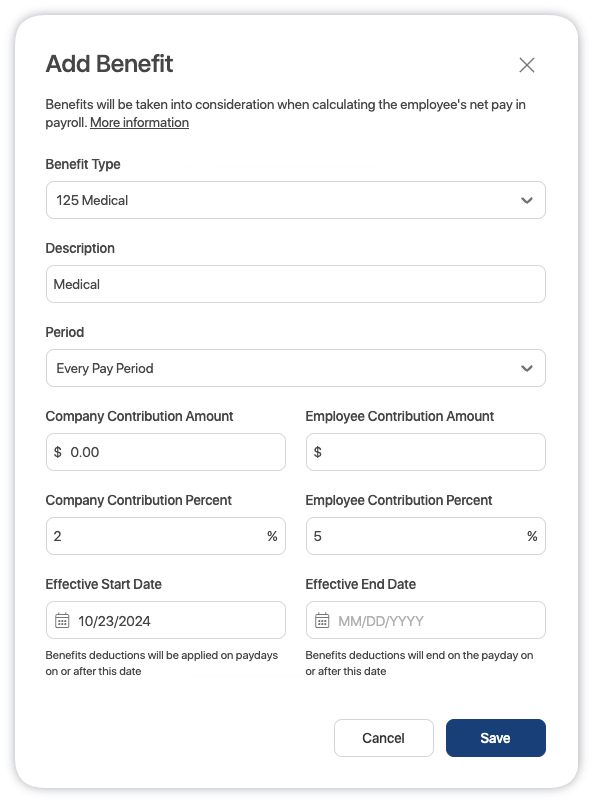Click the Period dropdown chevron arrow
This screenshot has height=803, width=594.
pos(526,368)
